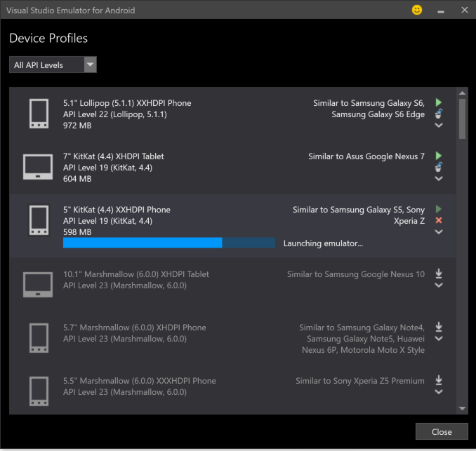Download the 10.1" Marshmallow tablet profile
476x451 pixels.
pyautogui.click(x=439, y=274)
